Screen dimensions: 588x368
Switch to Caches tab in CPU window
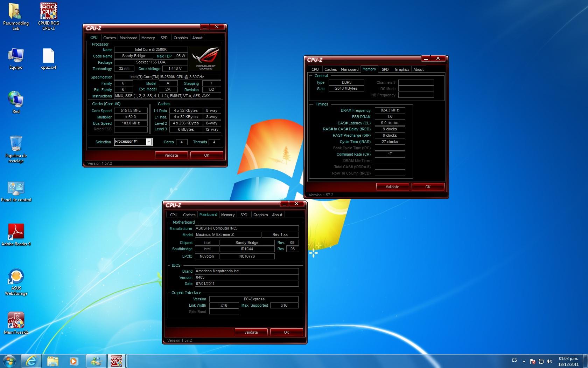point(109,38)
